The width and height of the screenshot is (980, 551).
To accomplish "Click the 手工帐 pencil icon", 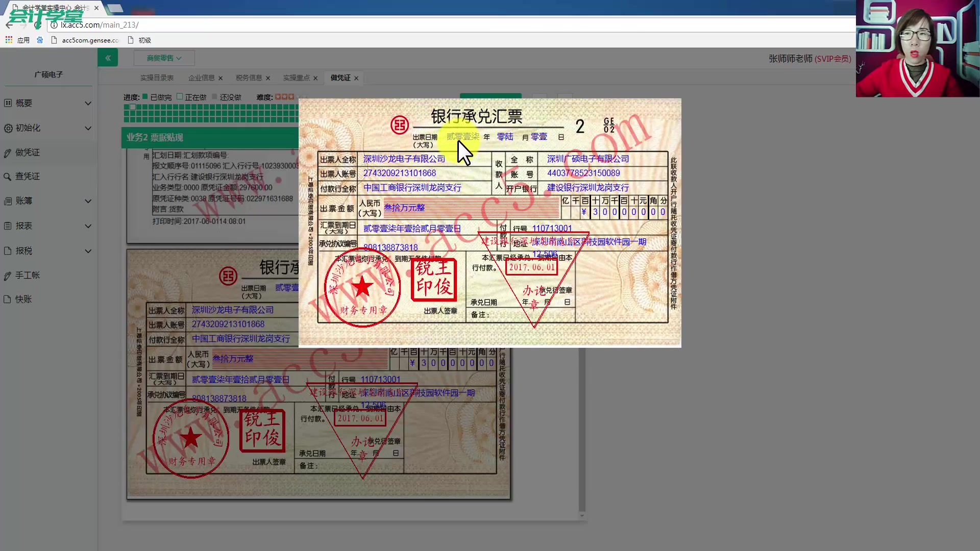I will (x=8, y=275).
